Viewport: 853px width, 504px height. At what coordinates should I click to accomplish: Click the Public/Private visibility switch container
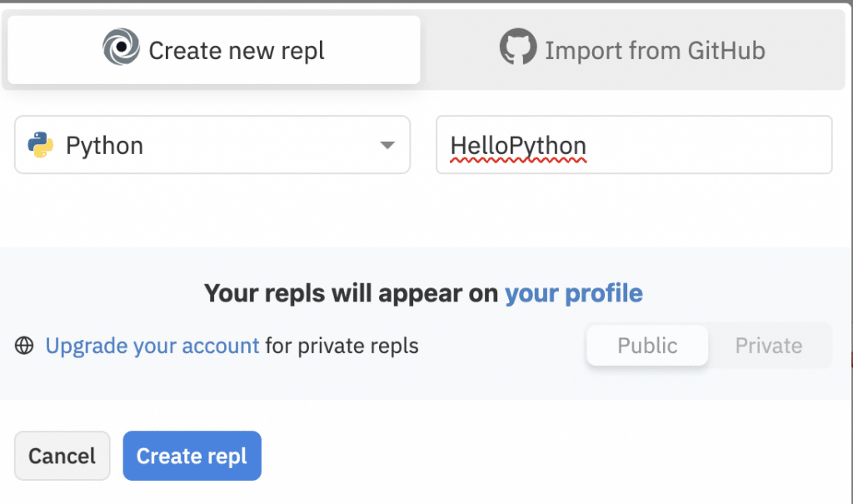click(709, 346)
